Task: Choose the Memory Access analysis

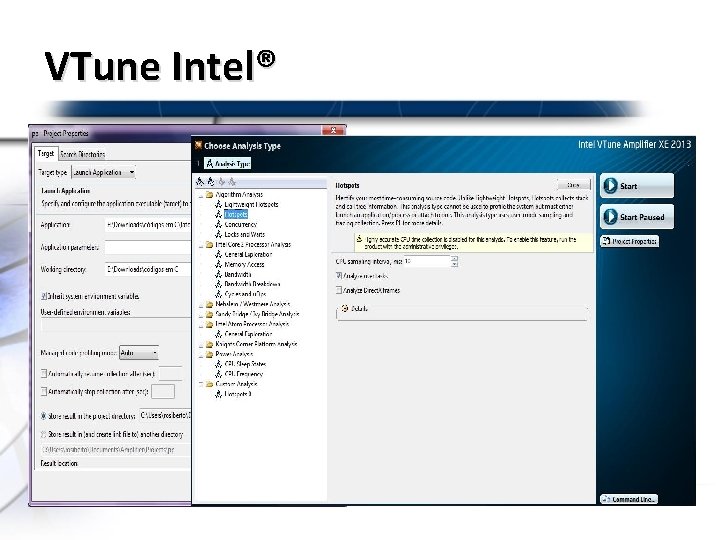Action: pos(244,264)
